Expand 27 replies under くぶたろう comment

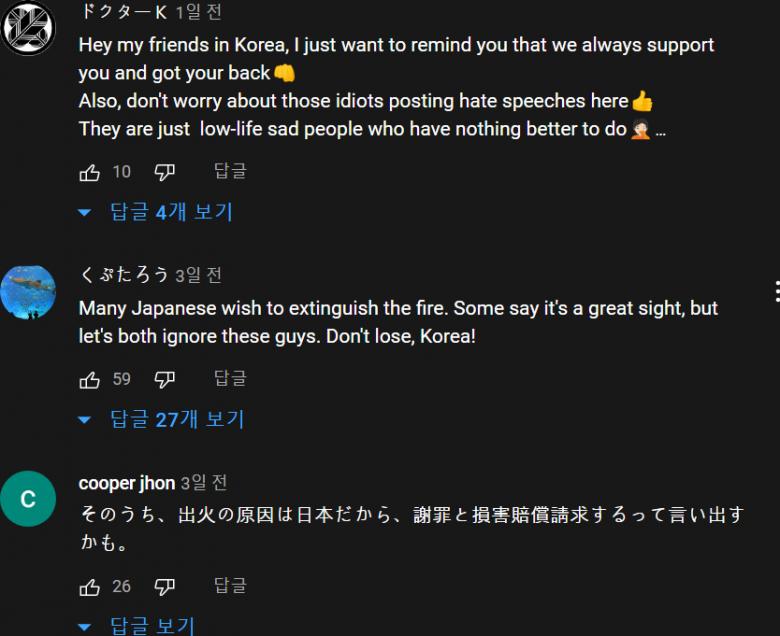tap(165, 419)
